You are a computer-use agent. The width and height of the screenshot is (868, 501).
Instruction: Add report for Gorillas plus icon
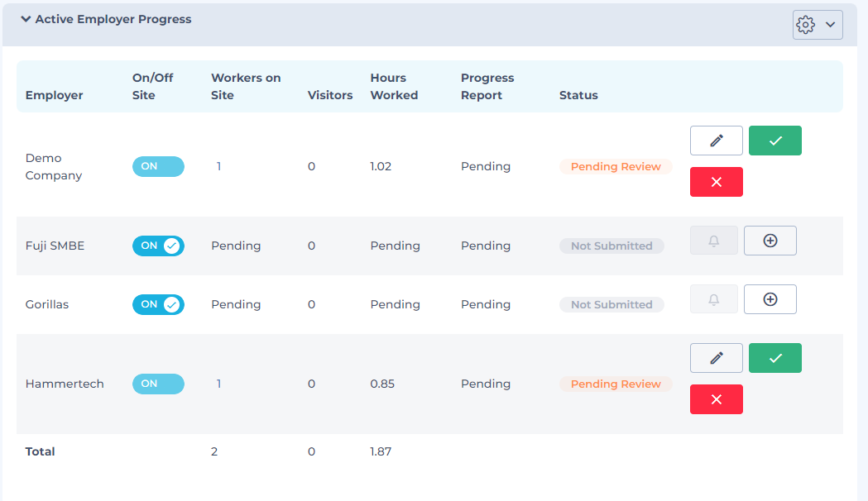coord(770,299)
